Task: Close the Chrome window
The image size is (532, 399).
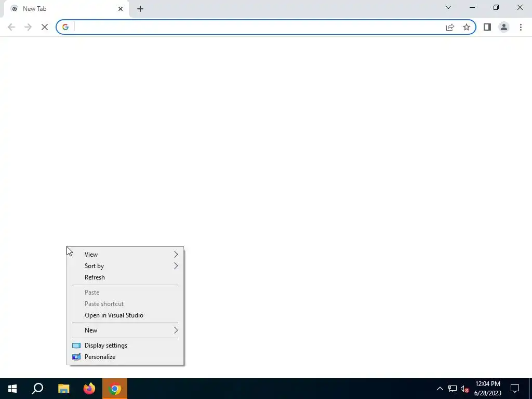Action: tap(520, 7)
